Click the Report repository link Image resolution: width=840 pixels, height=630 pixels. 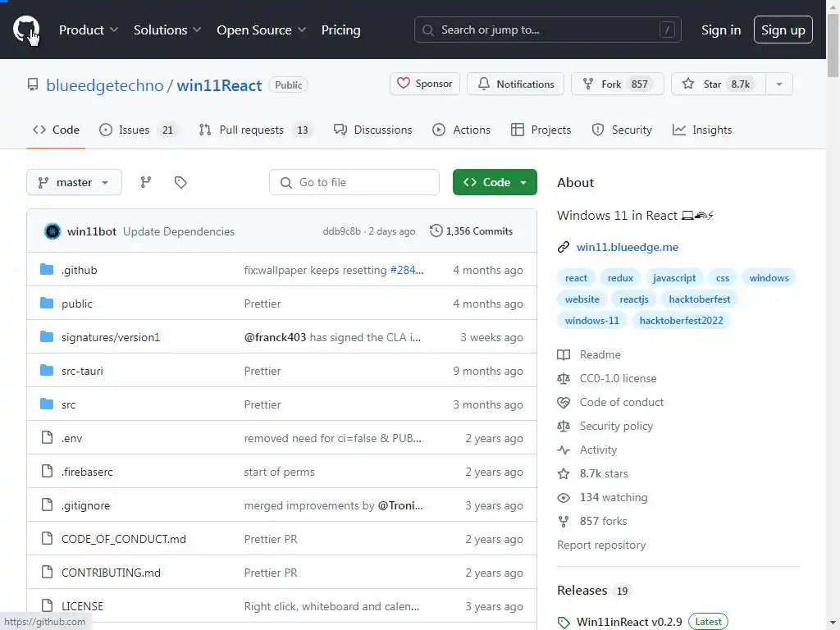(x=601, y=545)
